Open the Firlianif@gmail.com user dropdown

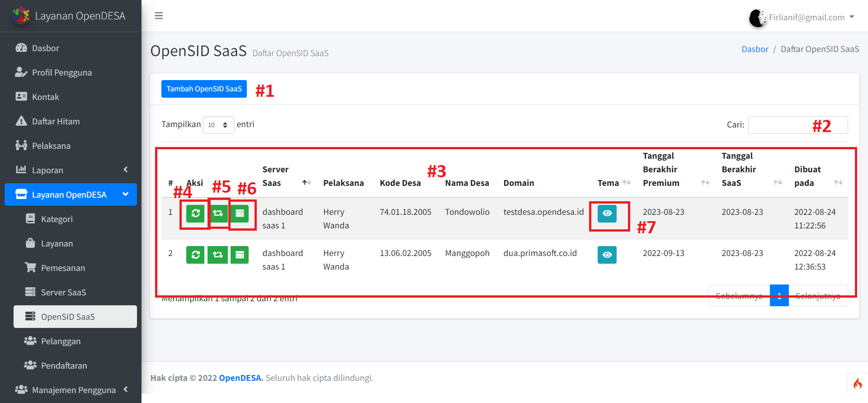tap(811, 17)
